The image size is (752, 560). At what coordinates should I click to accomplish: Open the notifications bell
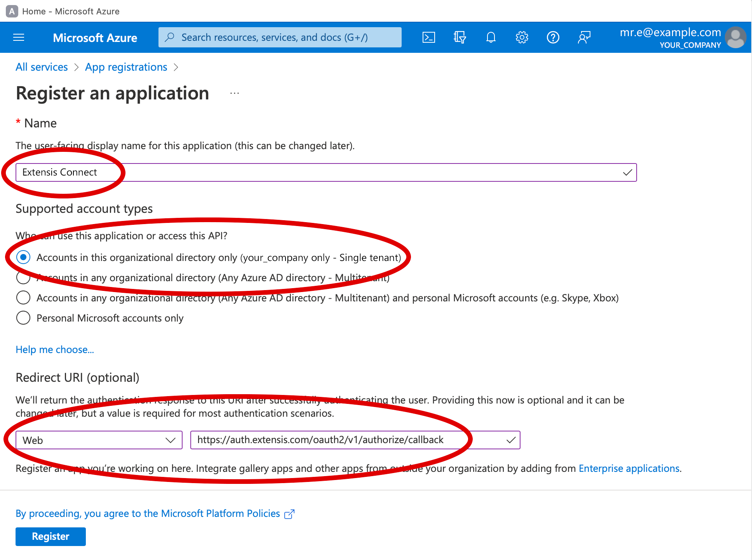491,37
